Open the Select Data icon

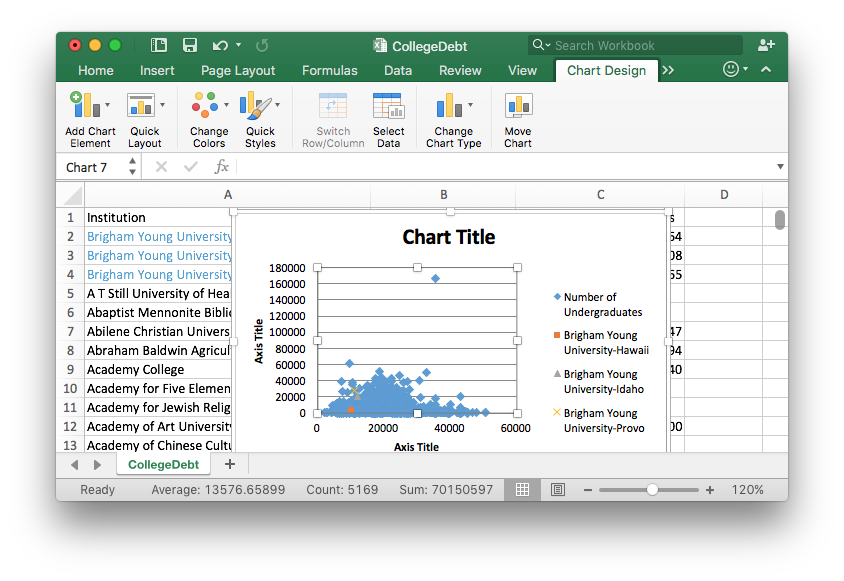coord(388,106)
